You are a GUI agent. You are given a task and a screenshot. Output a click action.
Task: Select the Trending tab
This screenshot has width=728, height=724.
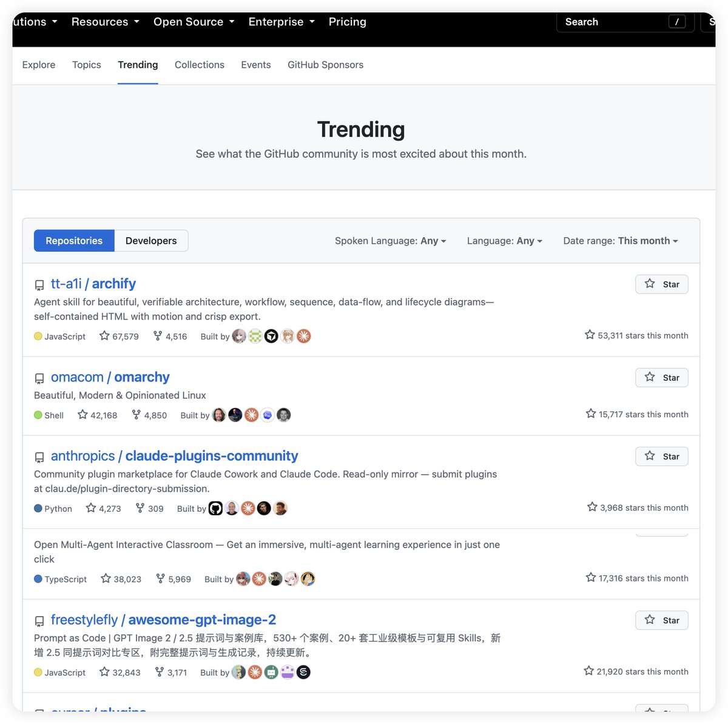tap(138, 65)
